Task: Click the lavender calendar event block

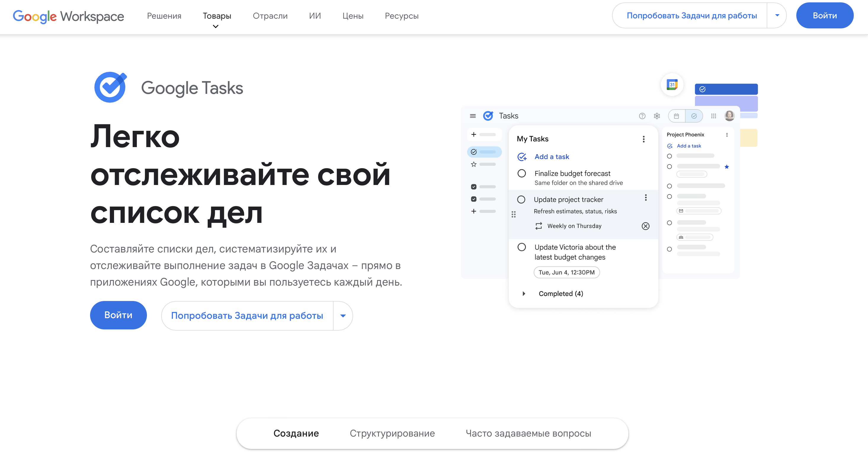Action: [726, 104]
